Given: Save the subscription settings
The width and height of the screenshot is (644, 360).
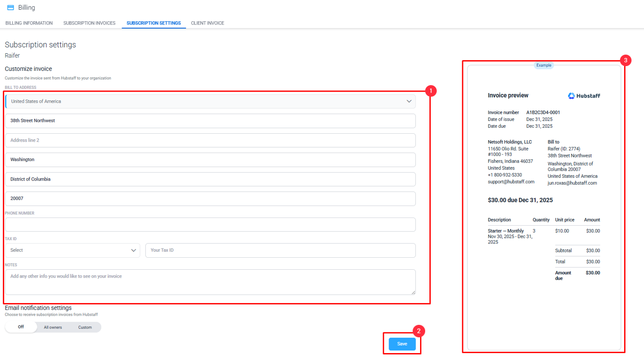Looking at the screenshot, I should pyautogui.click(x=402, y=344).
